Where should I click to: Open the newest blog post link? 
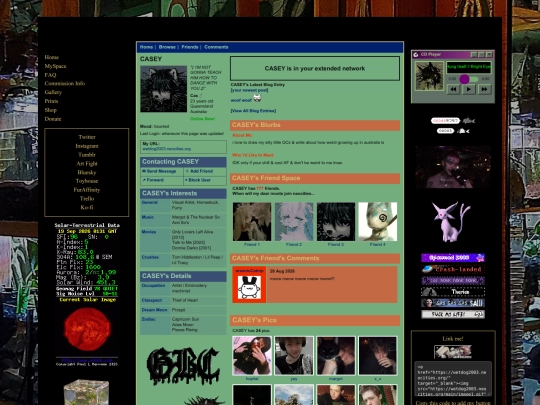249,90
